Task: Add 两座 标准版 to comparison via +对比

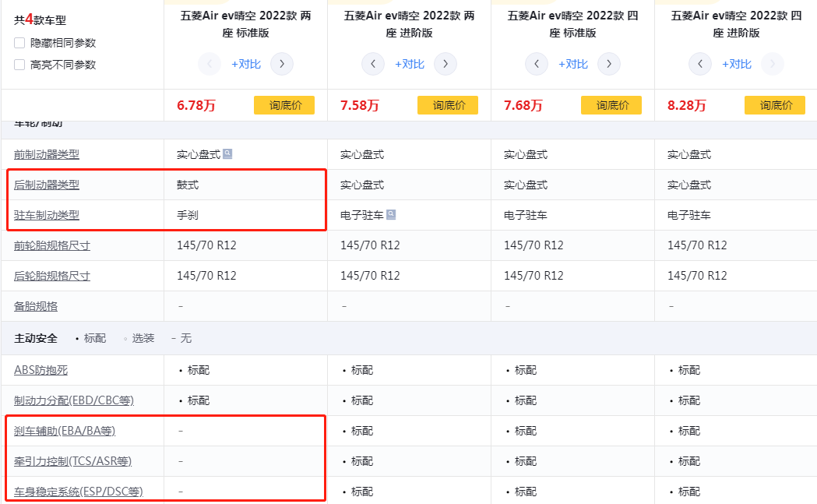Action: (246, 64)
